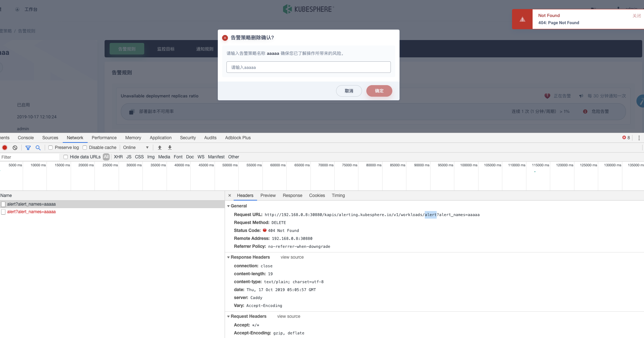Screen dimensions: 644x338
Task: Click the network Filter text field
Action: point(30,157)
